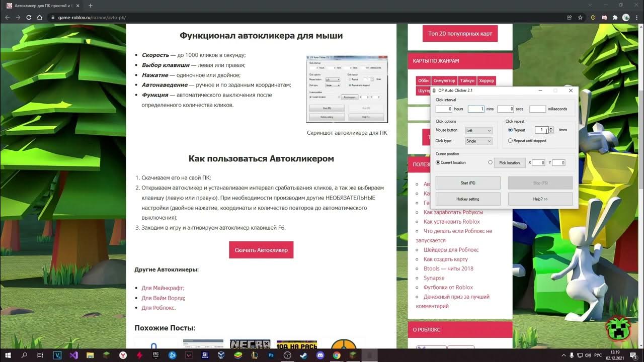The width and height of the screenshot is (644, 362).
Task: Open Hotkey setting in Auto Clicker
Action: [x=468, y=199]
